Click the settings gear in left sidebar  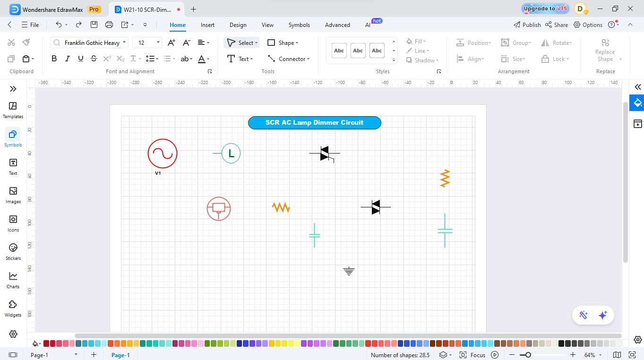click(13, 334)
